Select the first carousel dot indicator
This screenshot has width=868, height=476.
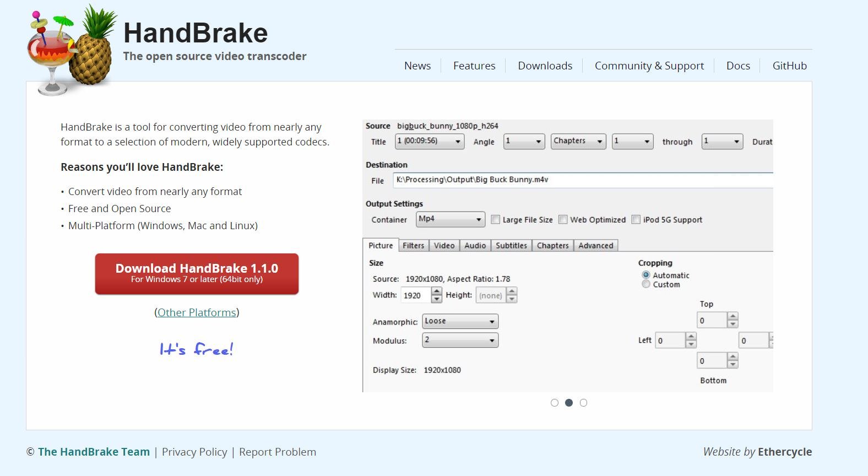[555, 403]
